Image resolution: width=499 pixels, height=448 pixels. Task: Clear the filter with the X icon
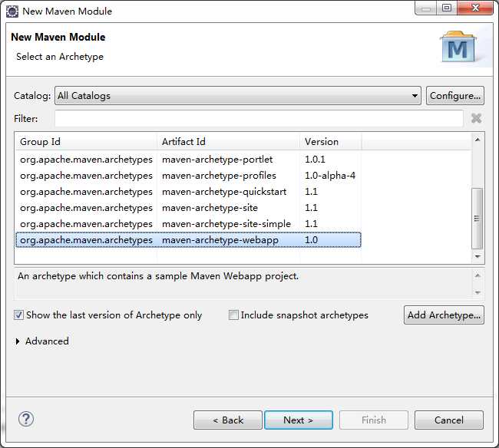476,118
